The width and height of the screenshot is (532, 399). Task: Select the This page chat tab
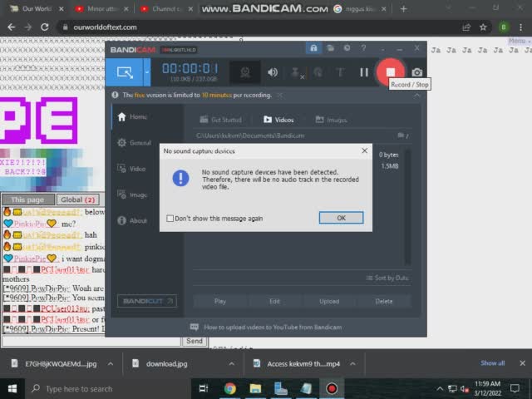(27, 199)
